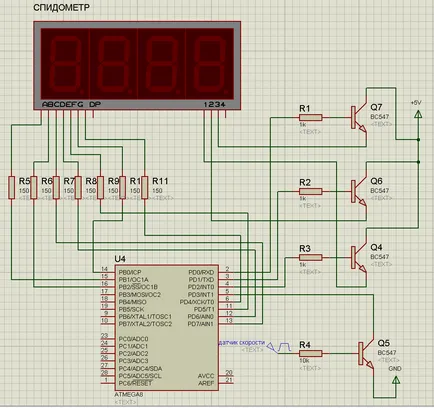Image resolution: width=434 pixels, height=408 pixels.
Task: Click the ATMEGA8 part name label
Action: (129, 395)
